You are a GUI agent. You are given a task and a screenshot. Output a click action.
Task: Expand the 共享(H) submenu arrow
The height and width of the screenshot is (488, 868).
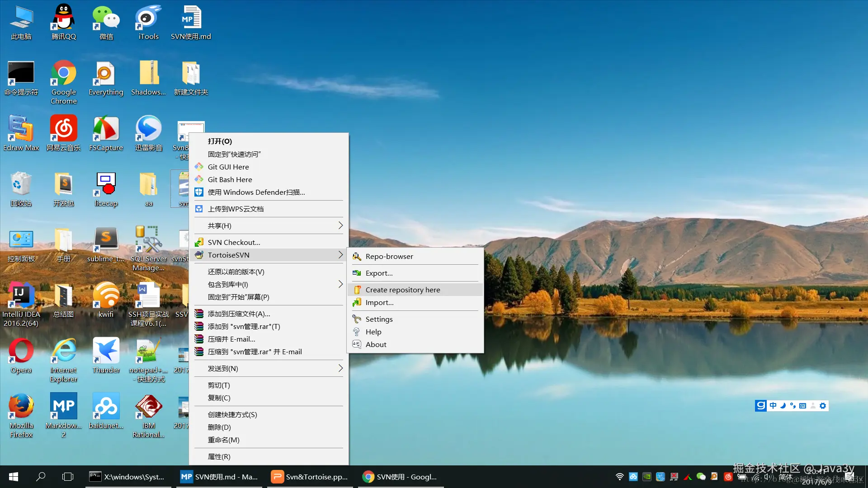click(340, 225)
